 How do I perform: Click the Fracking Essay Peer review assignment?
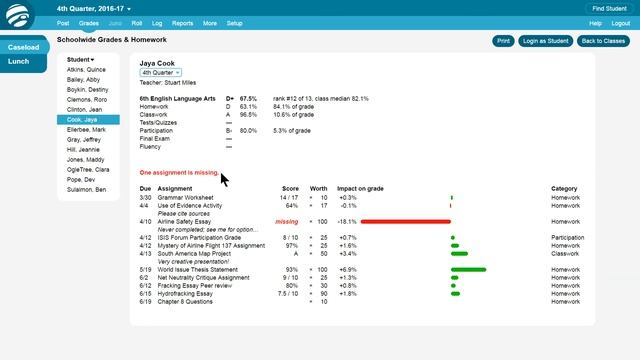(x=195, y=286)
